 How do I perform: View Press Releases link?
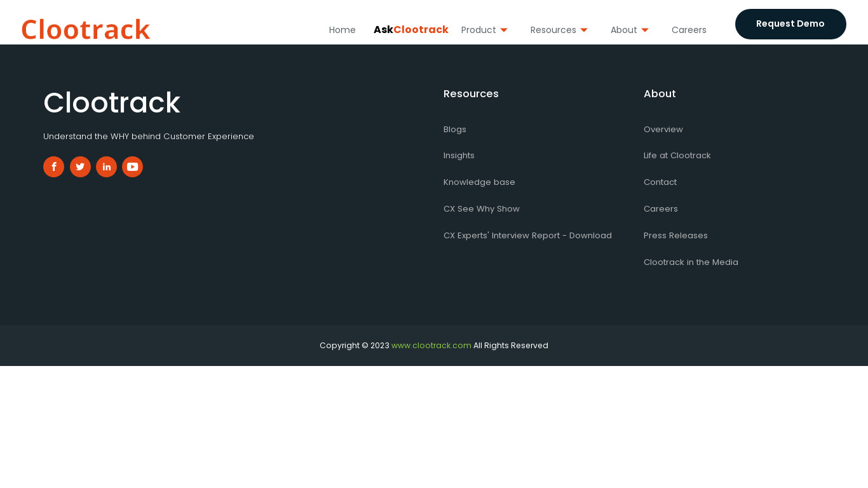pyautogui.click(x=675, y=236)
